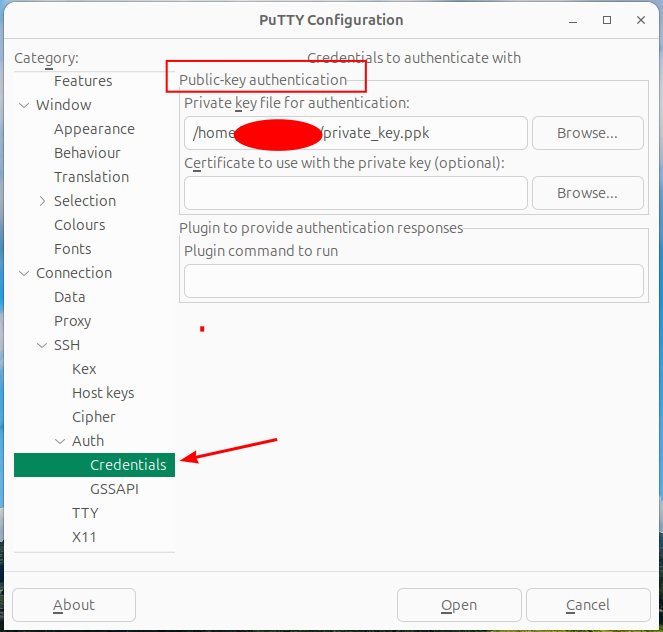Collapse the SSH tree node arrow

(x=42, y=345)
